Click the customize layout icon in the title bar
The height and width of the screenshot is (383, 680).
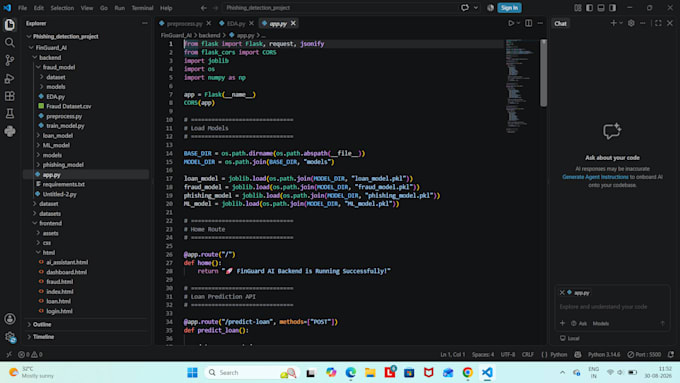578,8
